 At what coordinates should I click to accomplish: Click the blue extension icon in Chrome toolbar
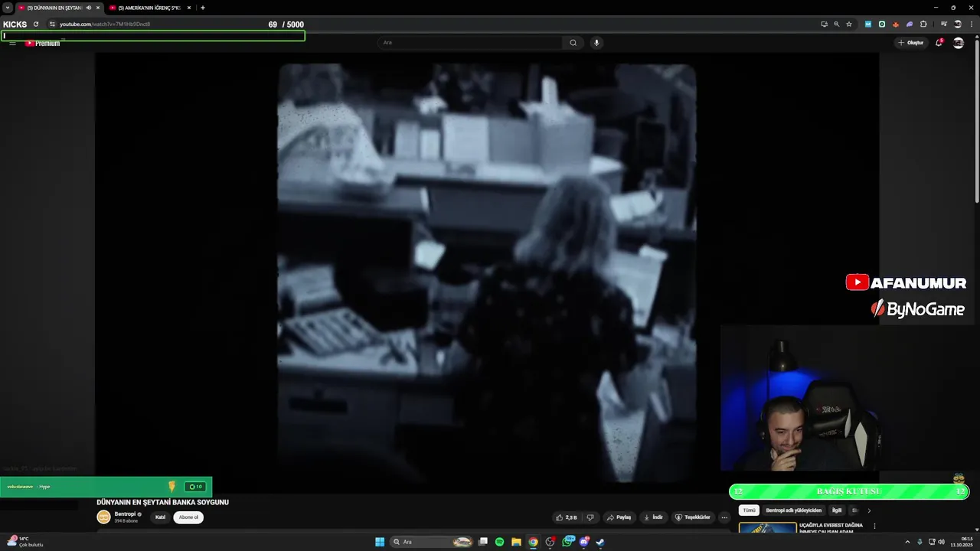[x=868, y=24]
